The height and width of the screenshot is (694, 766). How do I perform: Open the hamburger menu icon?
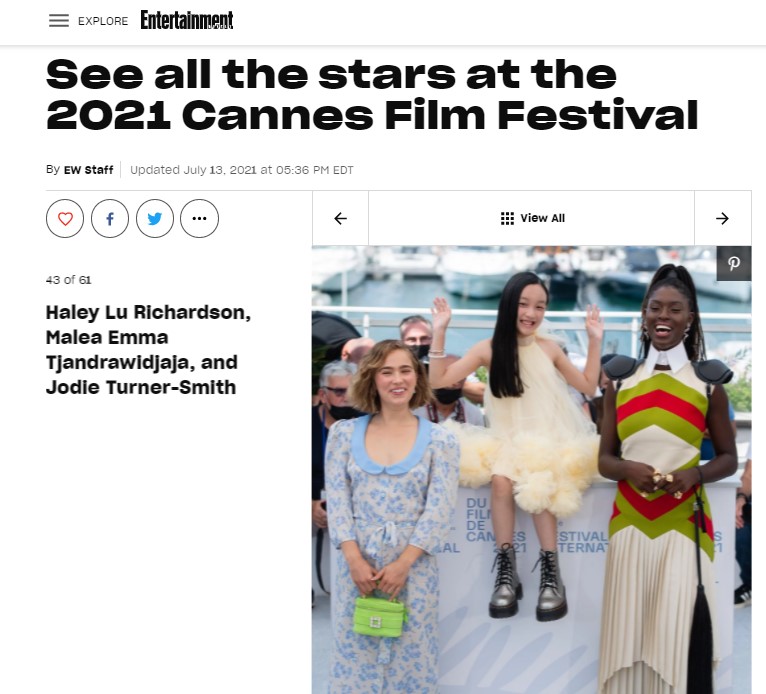pyautogui.click(x=59, y=21)
